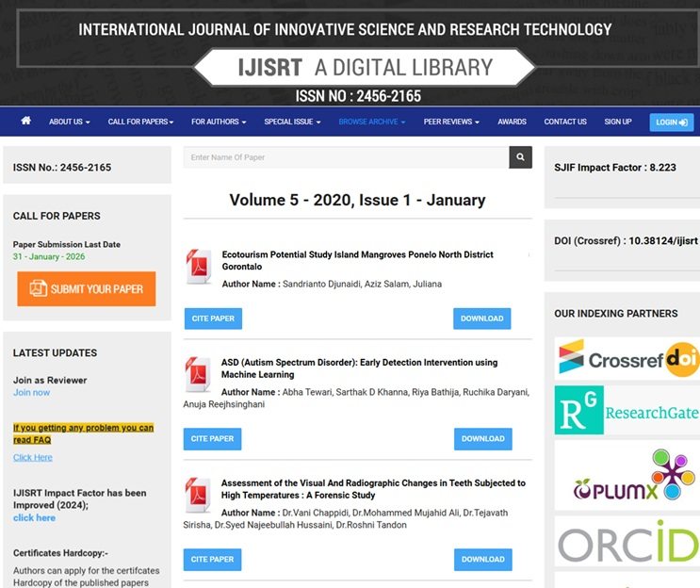This screenshot has width=700, height=588.
Task: Open the Crossref DOI partner logo
Action: pos(626,359)
